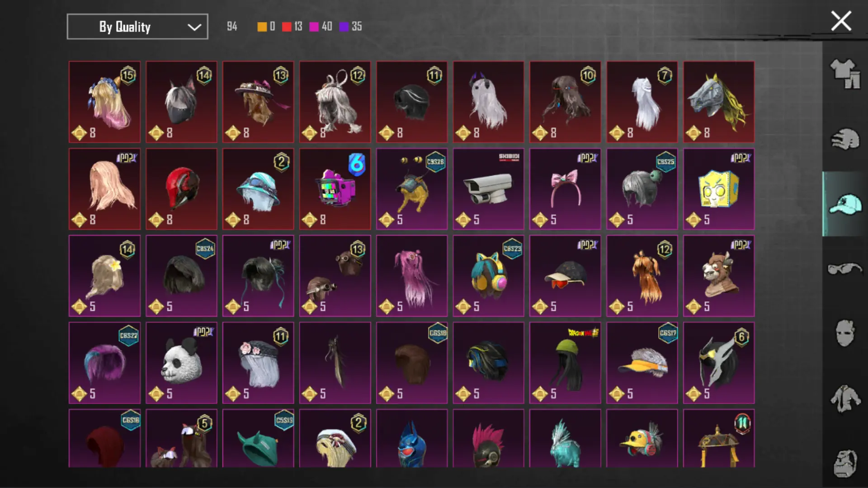Open the outfits category icon in sidebar
Viewport: 868px width, 488px height.
tap(845, 74)
